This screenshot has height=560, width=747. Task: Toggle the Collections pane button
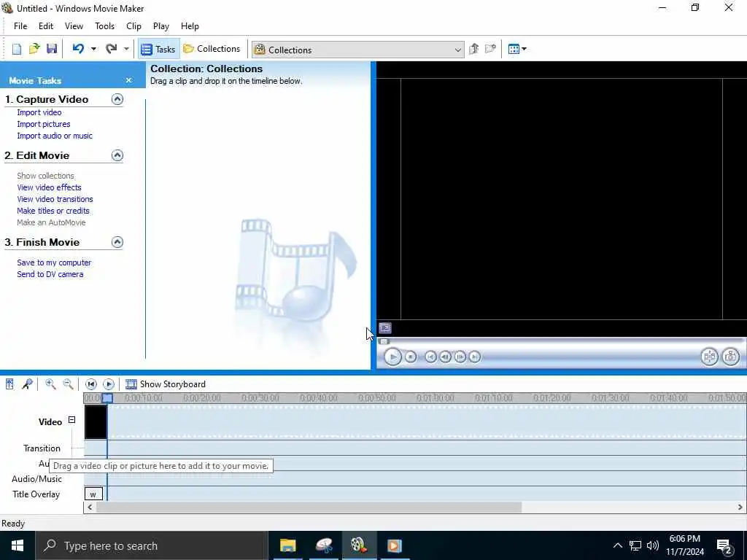tap(212, 49)
